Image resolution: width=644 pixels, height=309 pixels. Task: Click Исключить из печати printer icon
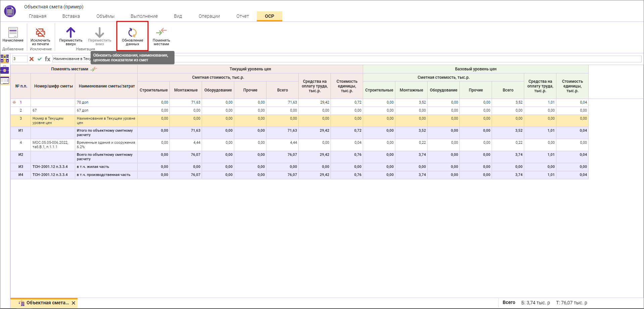click(40, 33)
